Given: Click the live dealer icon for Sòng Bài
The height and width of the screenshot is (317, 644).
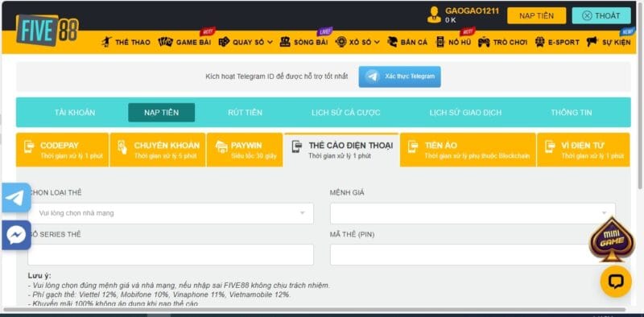Looking at the screenshot, I should tap(285, 42).
